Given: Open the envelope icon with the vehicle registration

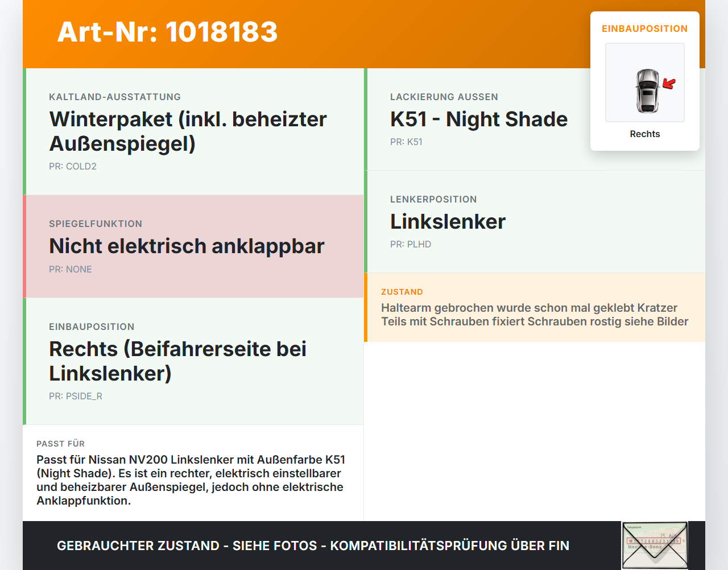Looking at the screenshot, I should 655,545.
